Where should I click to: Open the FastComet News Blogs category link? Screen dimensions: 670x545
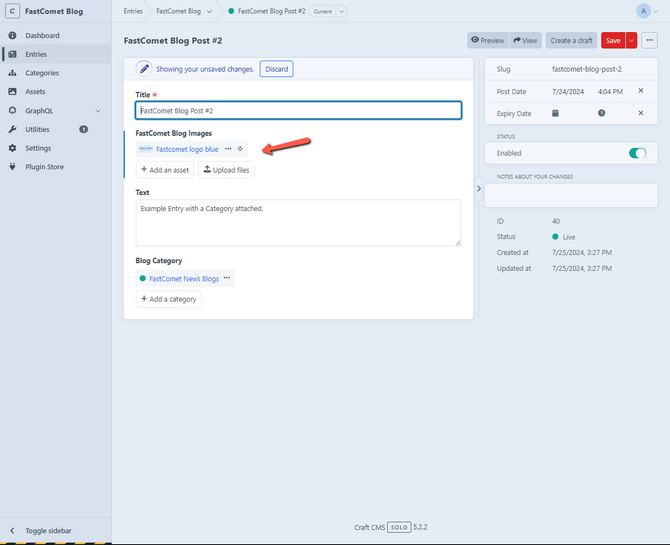[183, 278]
